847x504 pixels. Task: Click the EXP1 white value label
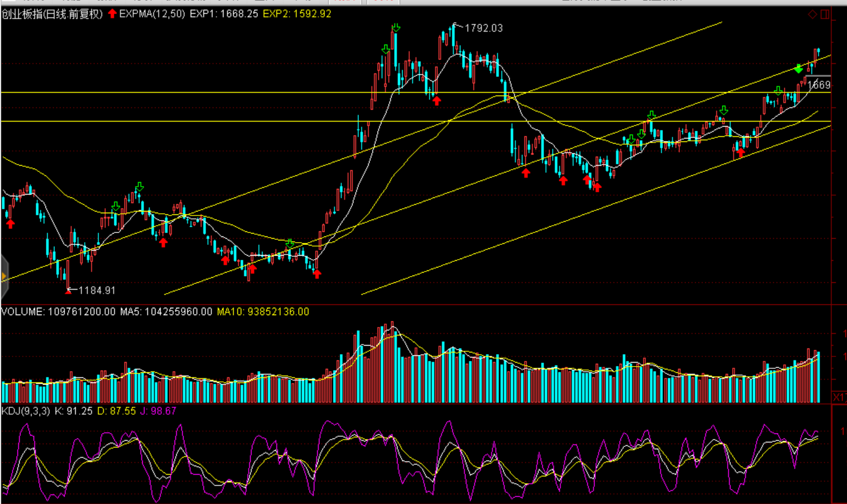click(x=224, y=14)
